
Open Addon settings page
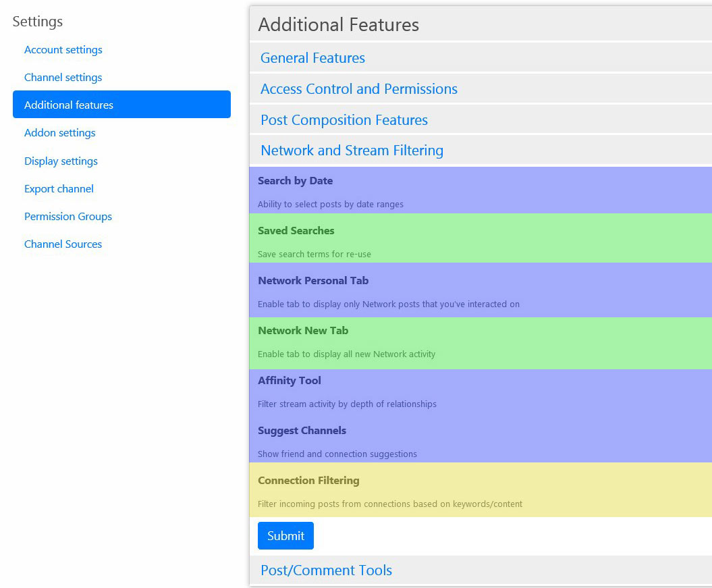(x=60, y=133)
